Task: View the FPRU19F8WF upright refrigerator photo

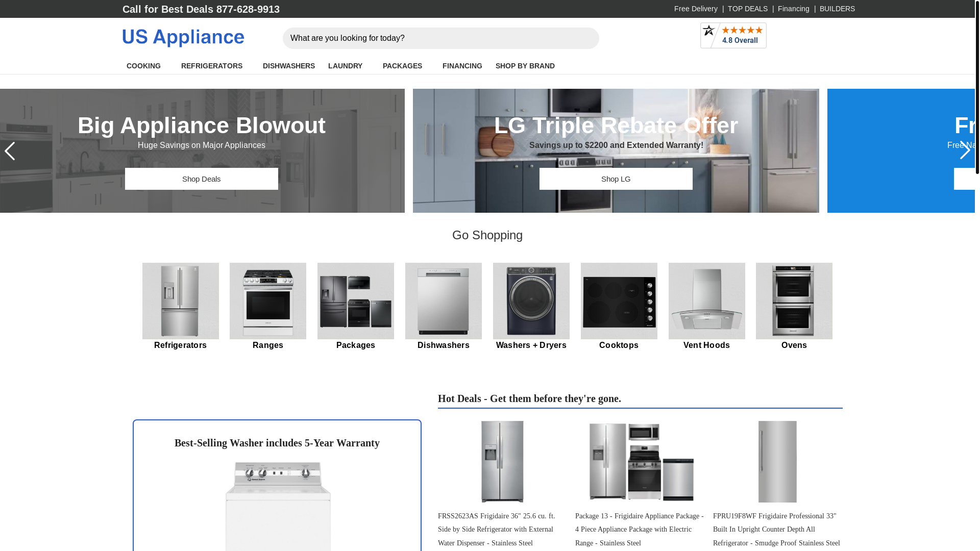Action: (x=777, y=462)
